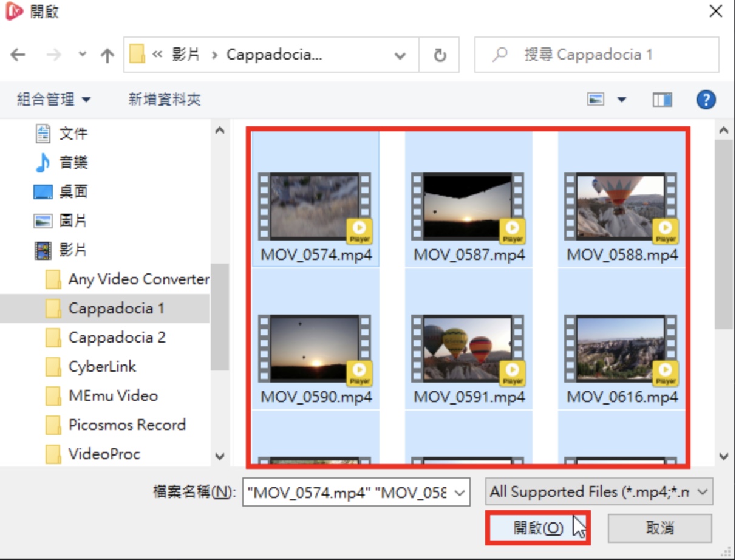Click the 開啟(O) button

(538, 528)
